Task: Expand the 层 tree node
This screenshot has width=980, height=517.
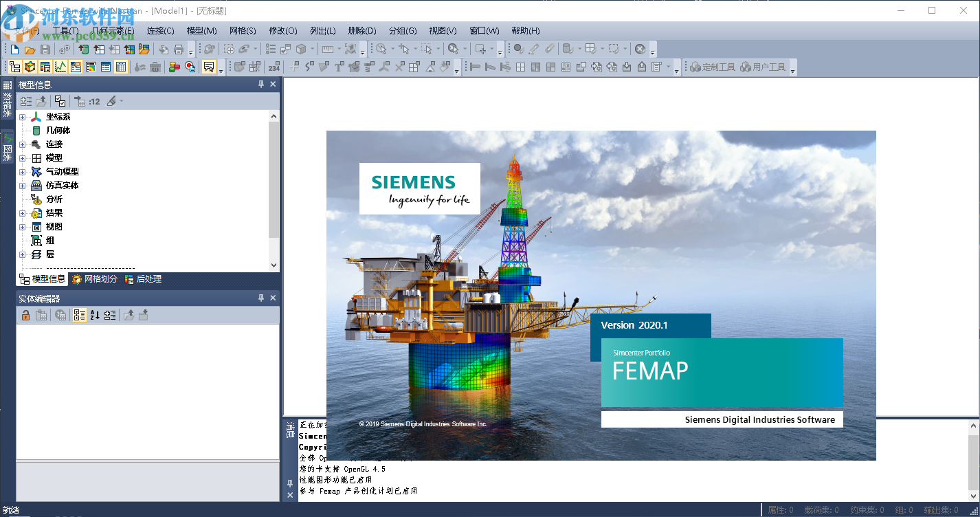Action: pyautogui.click(x=22, y=254)
